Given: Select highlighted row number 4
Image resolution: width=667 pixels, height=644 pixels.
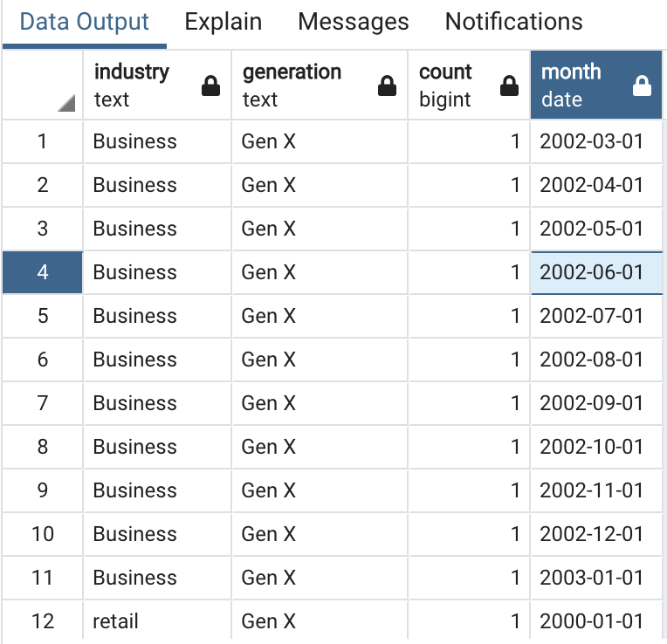Looking at the screenshot, I should click(x=42, y=272).
